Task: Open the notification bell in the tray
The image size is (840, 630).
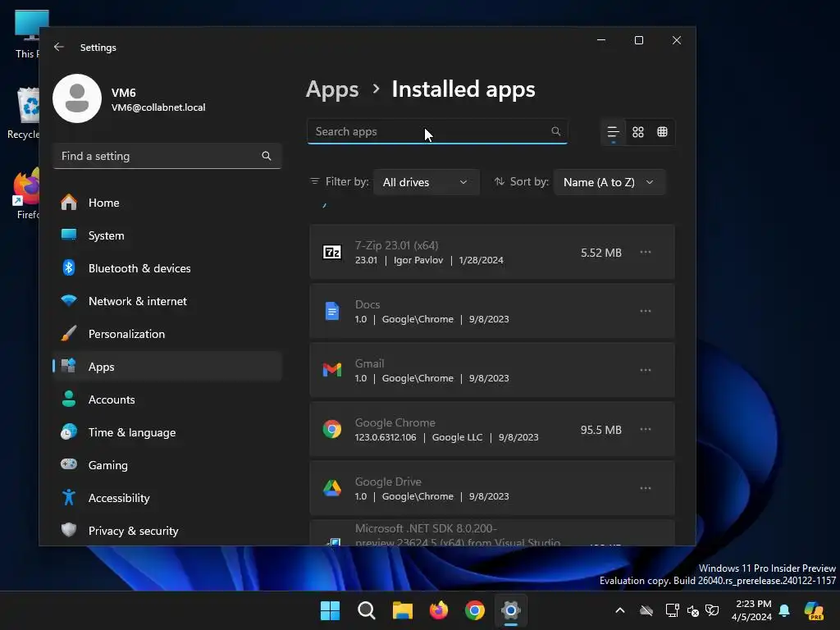Action: (784, 610)
